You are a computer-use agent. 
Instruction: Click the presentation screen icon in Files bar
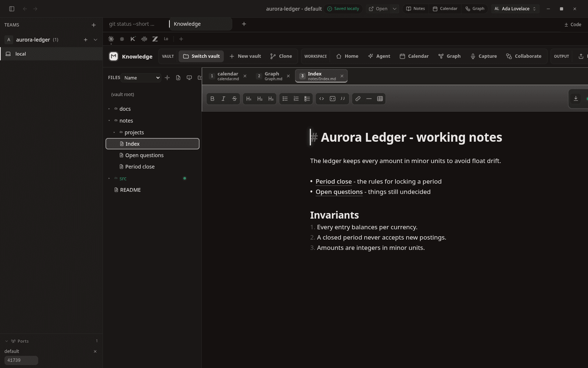point(189,78)
